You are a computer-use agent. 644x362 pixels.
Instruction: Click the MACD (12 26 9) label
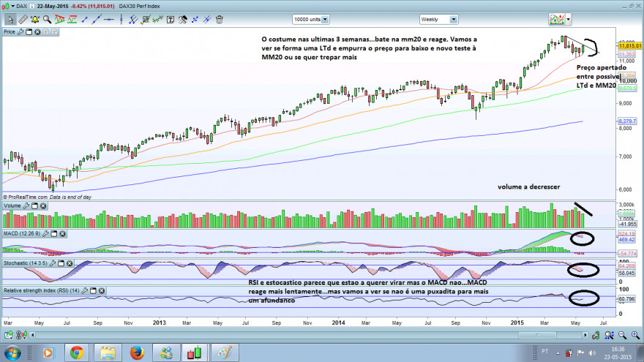(22, 233)
